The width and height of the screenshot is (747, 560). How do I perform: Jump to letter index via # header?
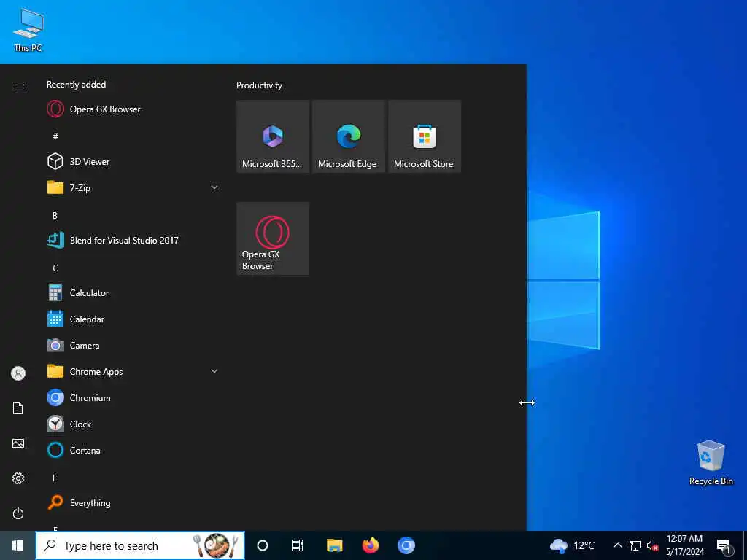point(55,136)
